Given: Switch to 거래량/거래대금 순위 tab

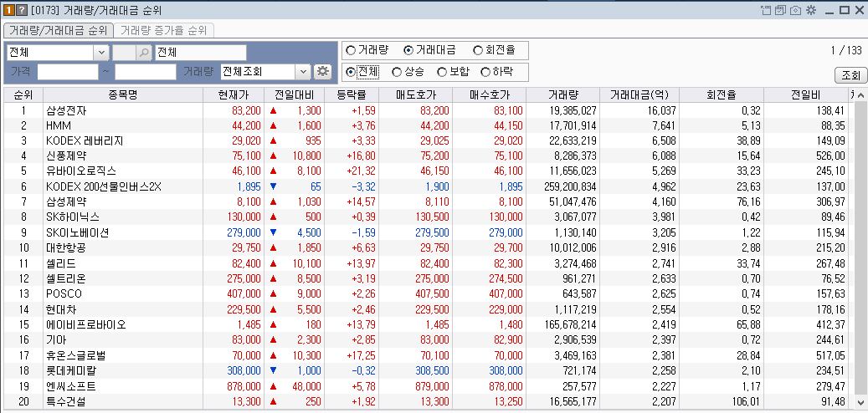Looking at the screenshot, I should (58, 30).
